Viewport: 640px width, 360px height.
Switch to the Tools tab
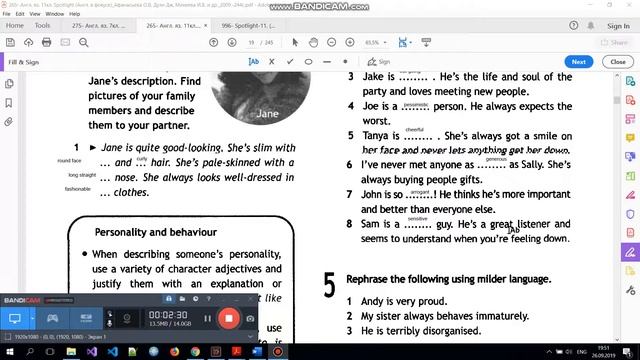coord(42,25)
